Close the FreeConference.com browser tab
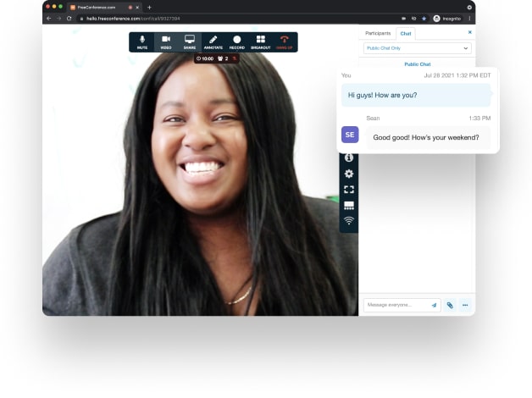 [x=137, y=7]
